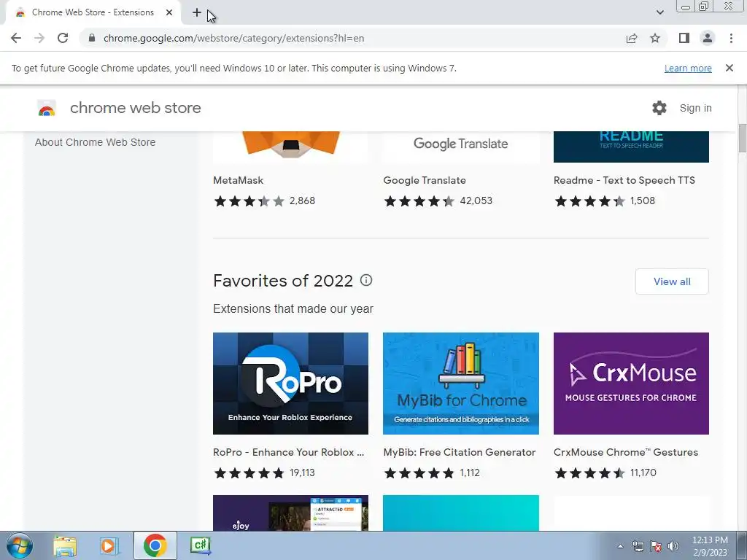Click MetaMask 2,868 ratings count
The width and height of the screenshot is (747, 560).
[x=302, y=201]
